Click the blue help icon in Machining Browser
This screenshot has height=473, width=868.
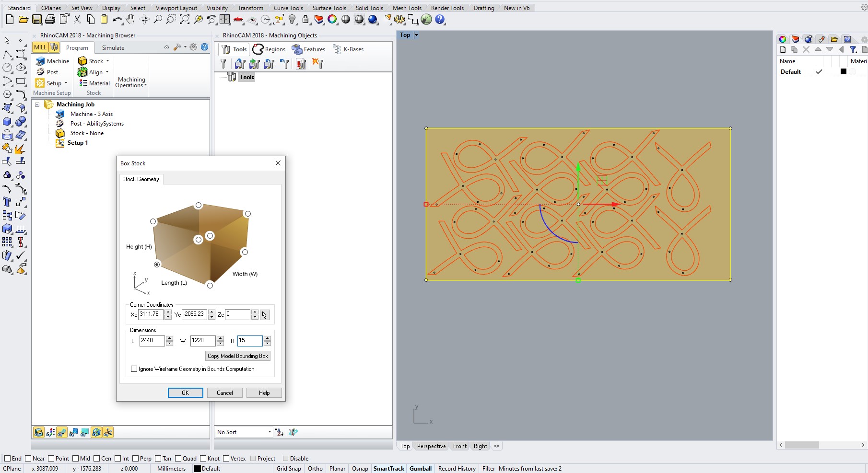205,47
